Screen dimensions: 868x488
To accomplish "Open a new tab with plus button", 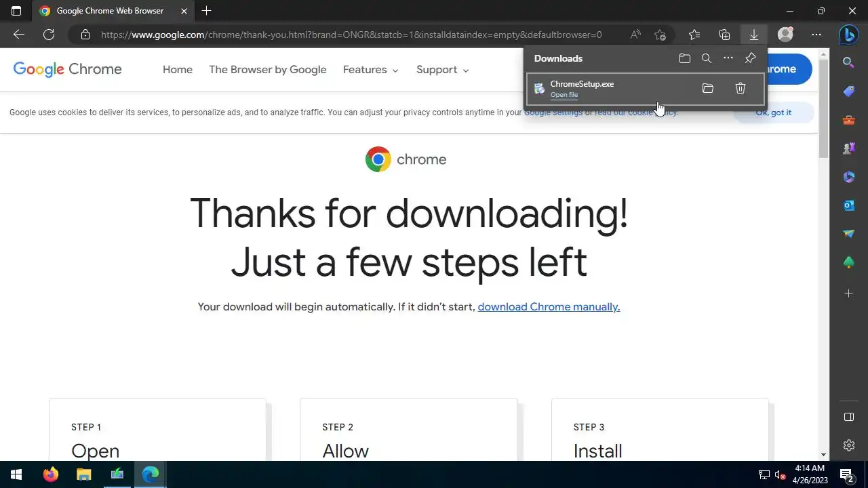I will point(206,11).
